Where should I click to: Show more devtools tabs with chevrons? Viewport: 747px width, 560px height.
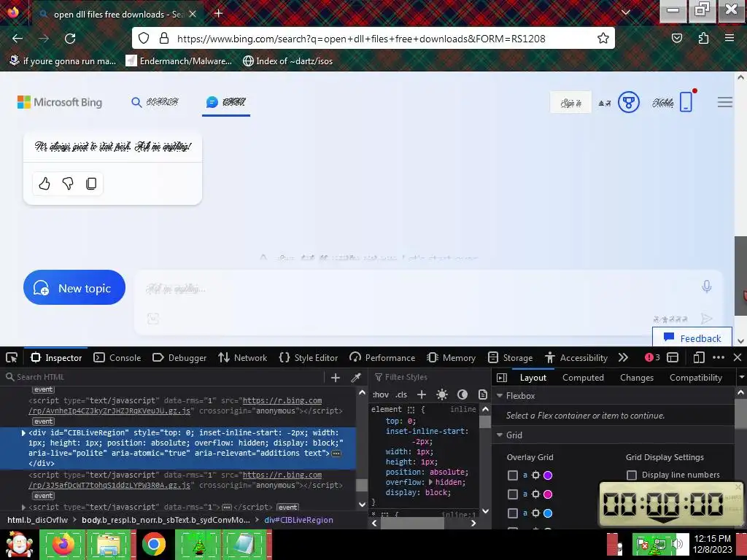(623, 357)
